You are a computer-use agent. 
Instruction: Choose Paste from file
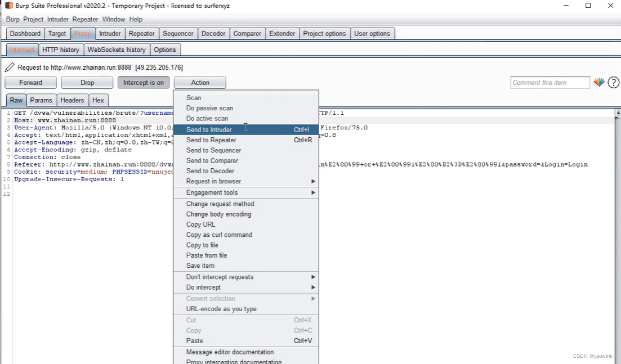tap(246, 255)
